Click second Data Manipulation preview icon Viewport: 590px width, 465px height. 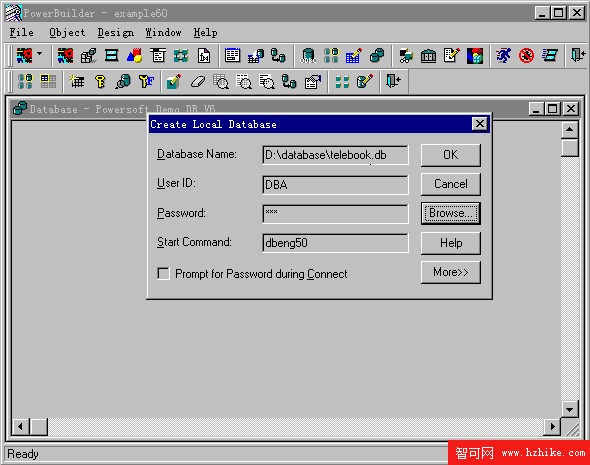tap(244, 81)
